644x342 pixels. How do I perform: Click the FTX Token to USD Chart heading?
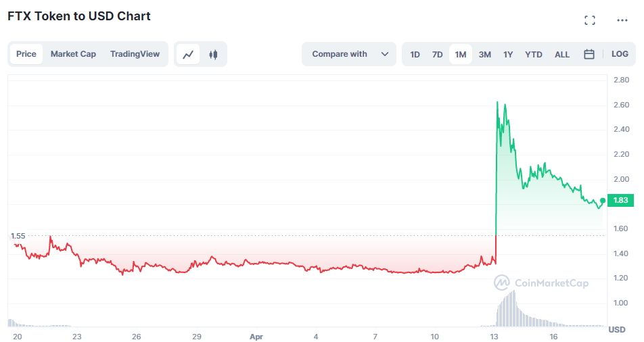pyautogui.click(x=79, y=16)
